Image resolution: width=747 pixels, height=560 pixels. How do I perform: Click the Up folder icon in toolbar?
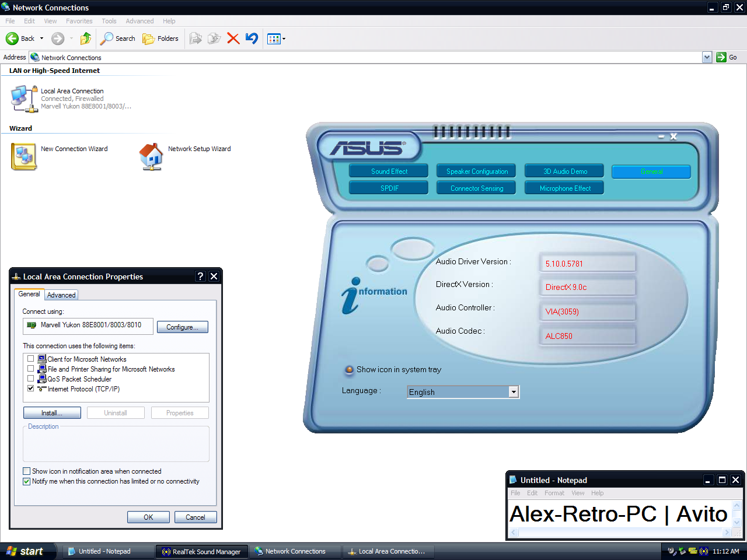86,38
